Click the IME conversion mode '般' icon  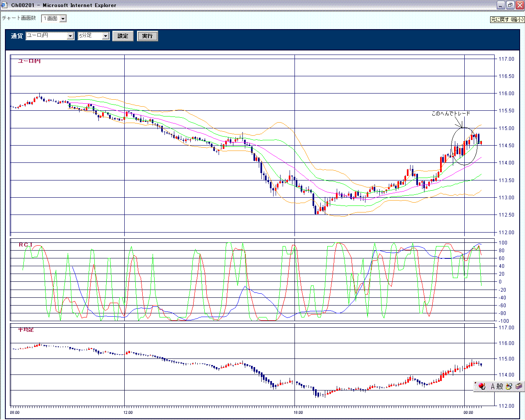tap(500, 386)
